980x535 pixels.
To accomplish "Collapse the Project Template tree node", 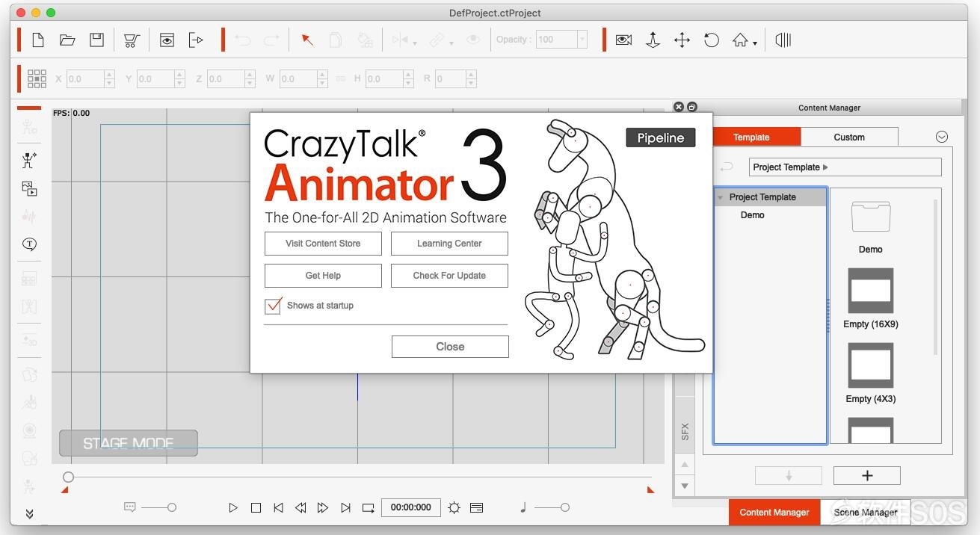I will 721,197.
